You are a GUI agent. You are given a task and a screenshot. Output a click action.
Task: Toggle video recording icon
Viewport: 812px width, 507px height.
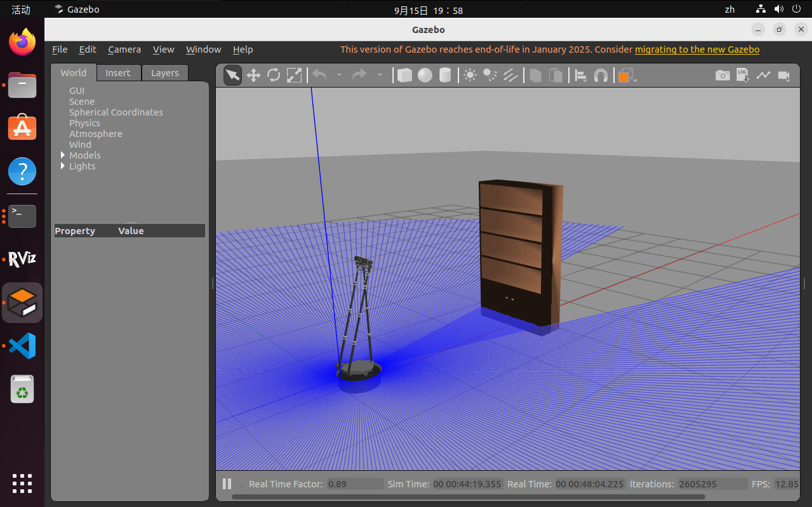(x=784, y=76)
